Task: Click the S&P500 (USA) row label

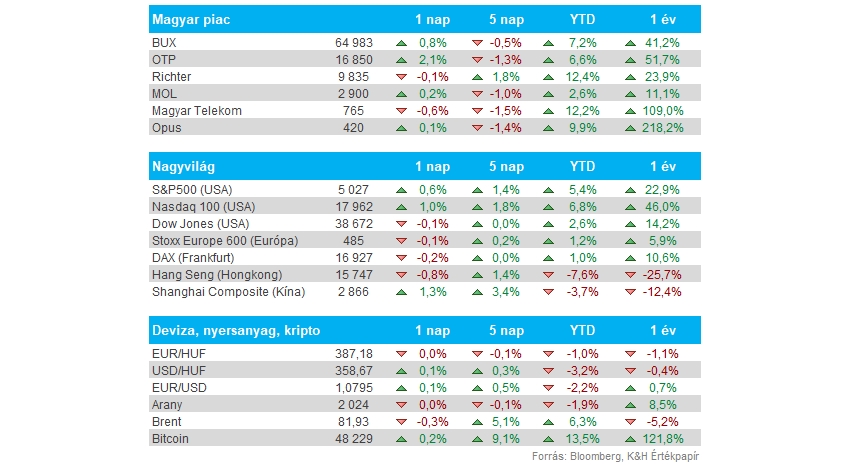Action: point(192,190)
